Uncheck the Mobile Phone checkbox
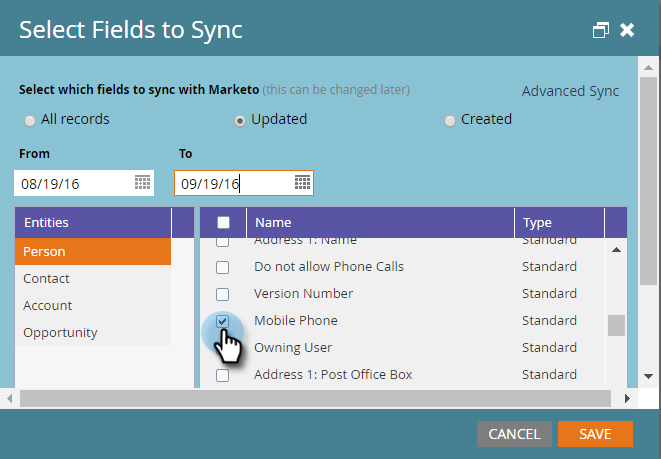 tap(223, 321)
